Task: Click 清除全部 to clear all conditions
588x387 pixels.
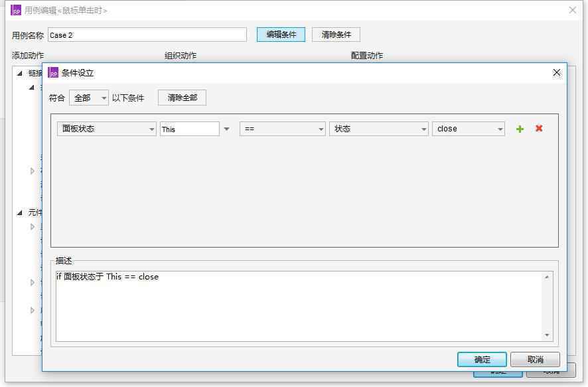Action: pyautogui.click(x=181, y=97)
